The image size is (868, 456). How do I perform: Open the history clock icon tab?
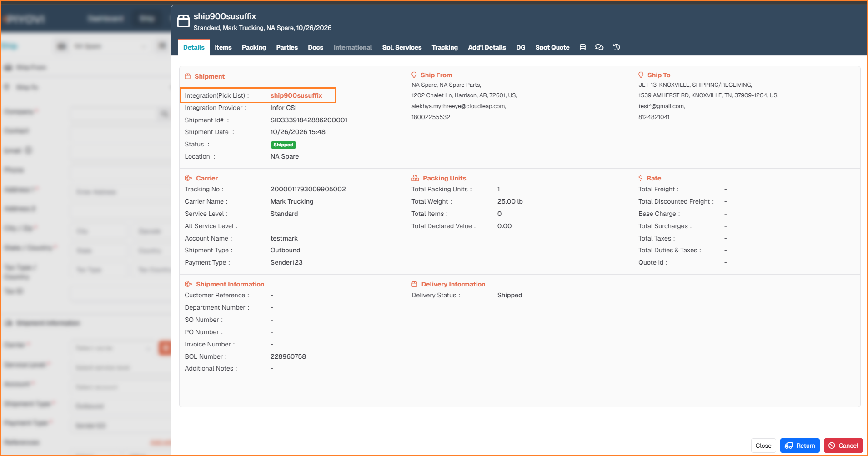click(617, 47)
